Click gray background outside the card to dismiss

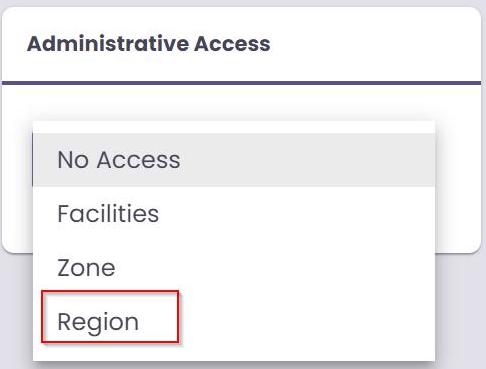pos(462,310)
